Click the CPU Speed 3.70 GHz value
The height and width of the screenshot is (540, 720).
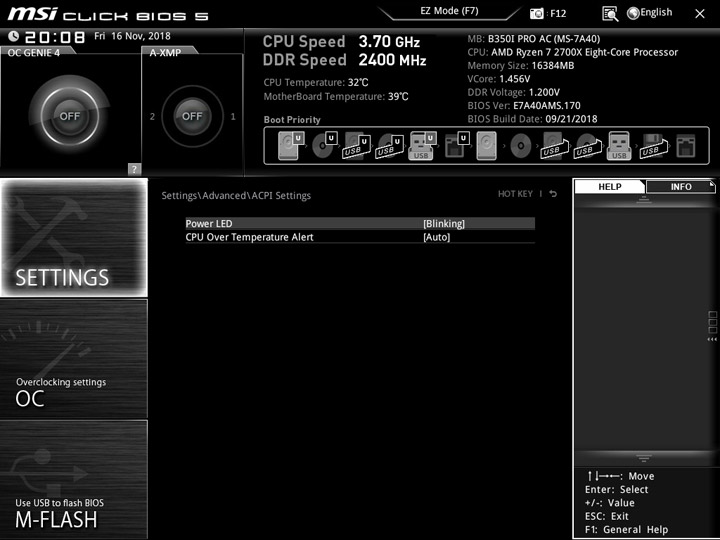tap(389, 42)
